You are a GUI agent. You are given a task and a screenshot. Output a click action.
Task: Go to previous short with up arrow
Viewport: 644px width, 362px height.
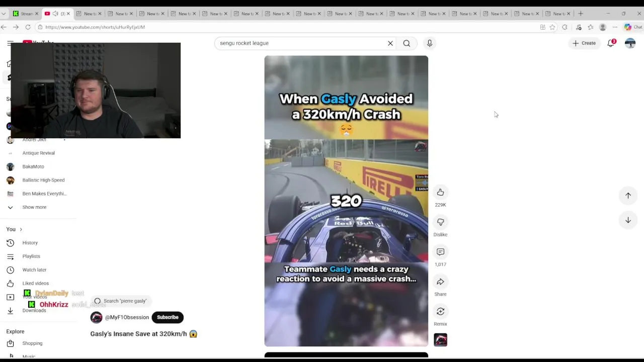tap(628, 196)
